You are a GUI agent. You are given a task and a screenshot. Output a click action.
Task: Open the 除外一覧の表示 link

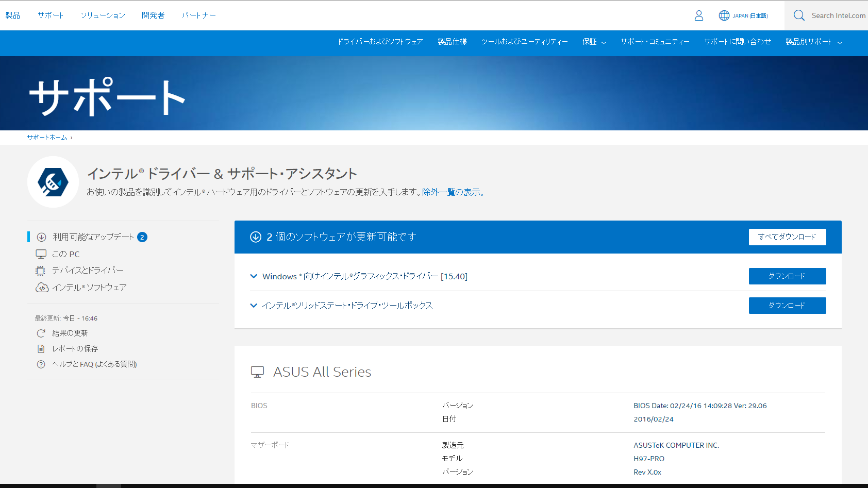tap(453, 192)
